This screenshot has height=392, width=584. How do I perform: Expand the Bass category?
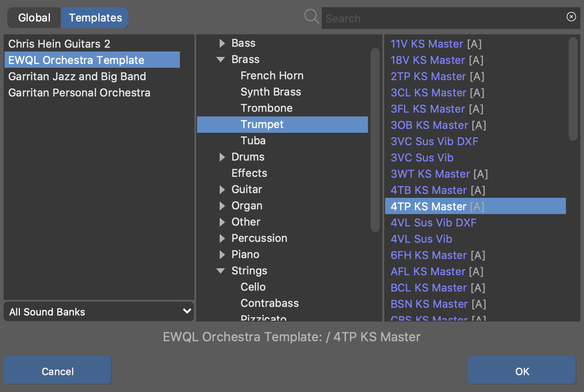pos(222,43)
